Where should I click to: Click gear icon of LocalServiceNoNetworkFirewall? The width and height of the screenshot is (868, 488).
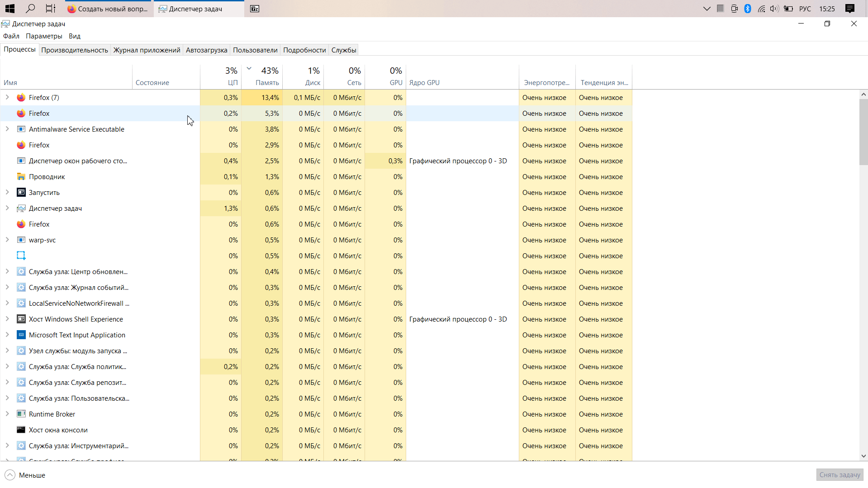(x=21, y=303)
